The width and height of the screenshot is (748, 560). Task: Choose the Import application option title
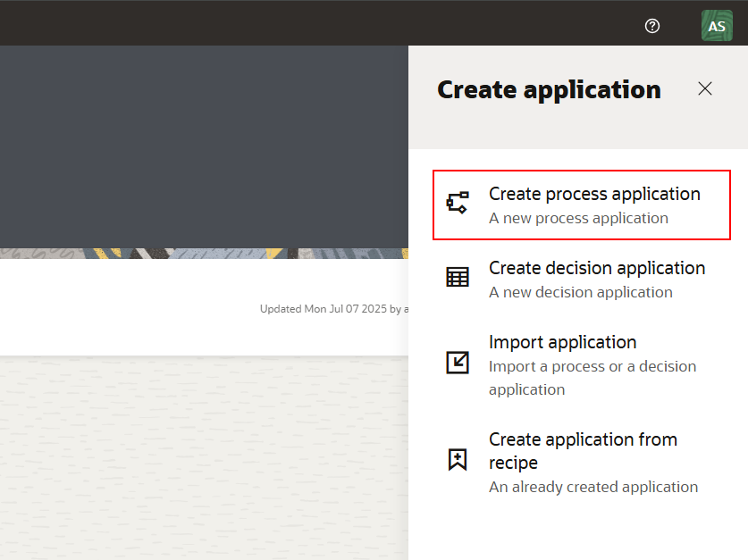(562, 342)
